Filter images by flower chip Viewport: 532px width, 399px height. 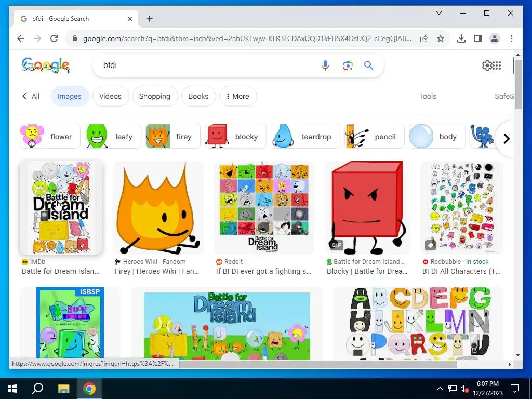(x=50, y=137)
